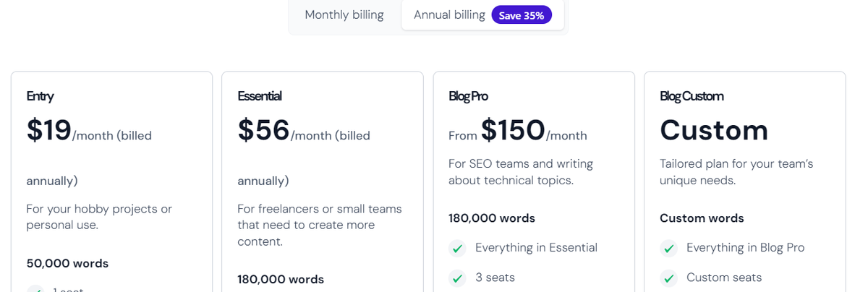Click the large Custom price text

714,130
